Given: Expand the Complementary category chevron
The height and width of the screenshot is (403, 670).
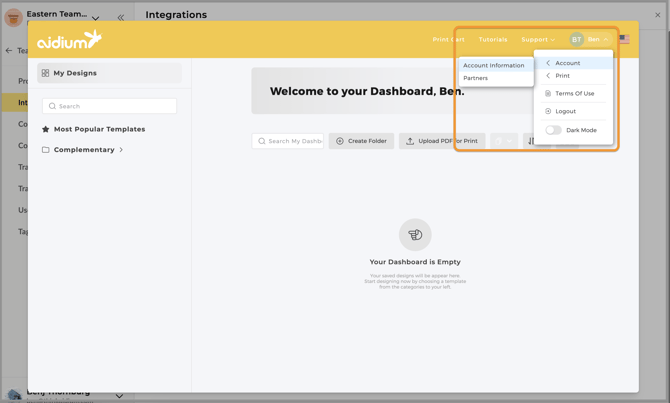Looking at the screenshot, I should (x=121, y=150).
